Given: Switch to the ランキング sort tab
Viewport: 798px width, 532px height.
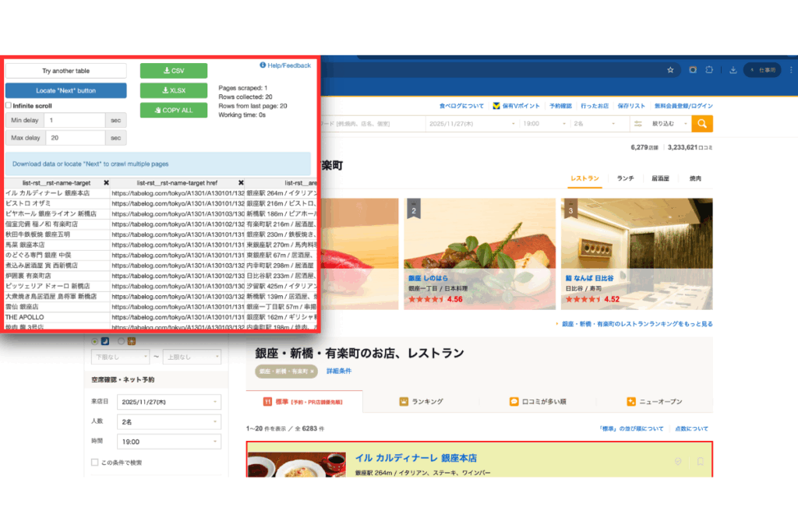Looking at the screenshot, I should 422,402.
